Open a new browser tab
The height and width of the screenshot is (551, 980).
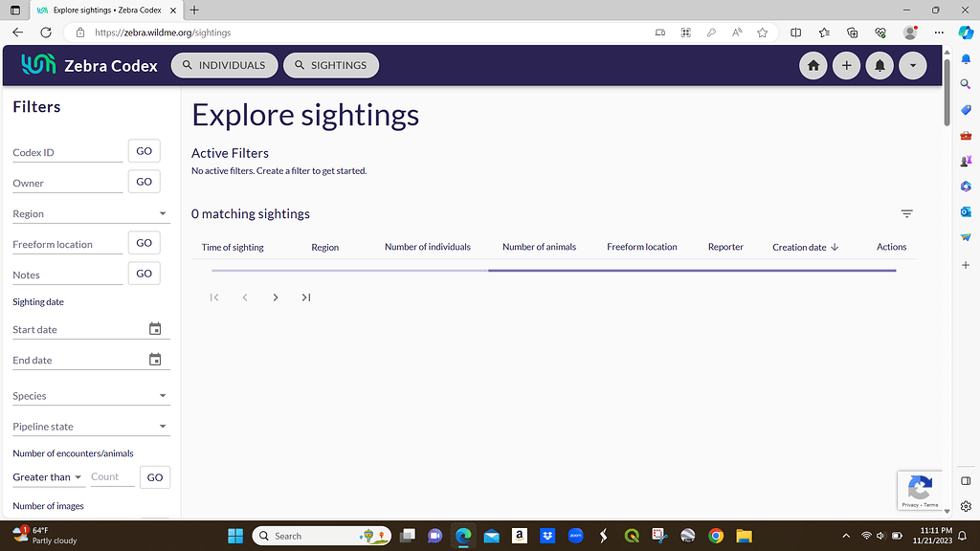[194, 10]
